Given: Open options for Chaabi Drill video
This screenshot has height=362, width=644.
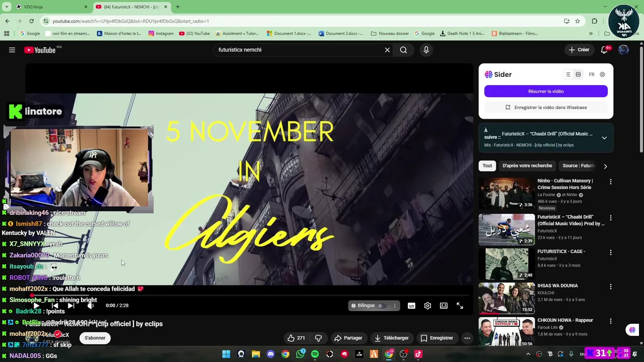Looking at the screenshot, I should click(x=611, y=218).
